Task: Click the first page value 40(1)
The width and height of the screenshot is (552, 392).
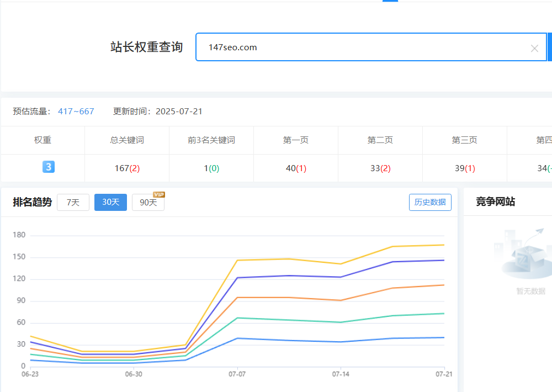Action: tap(296, 168)
